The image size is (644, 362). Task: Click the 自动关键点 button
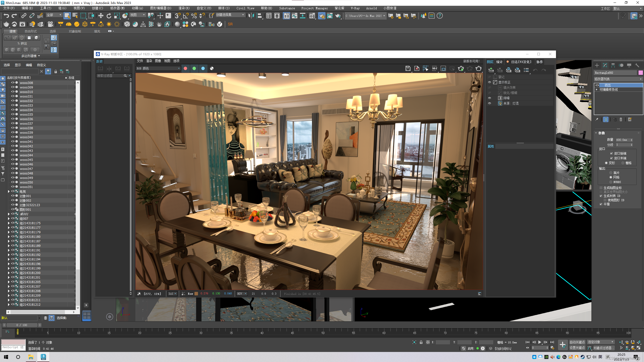click(577, 342)
